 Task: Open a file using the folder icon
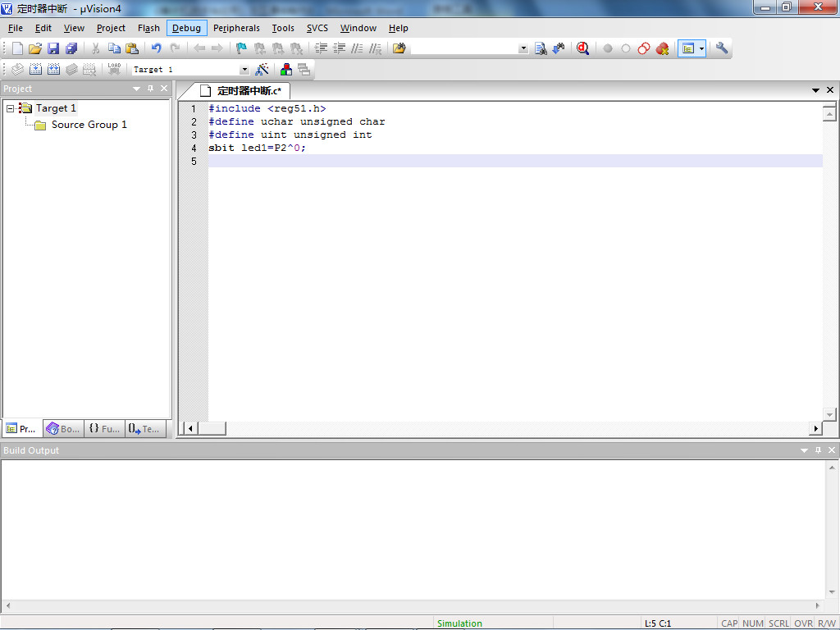coord(35,48)
